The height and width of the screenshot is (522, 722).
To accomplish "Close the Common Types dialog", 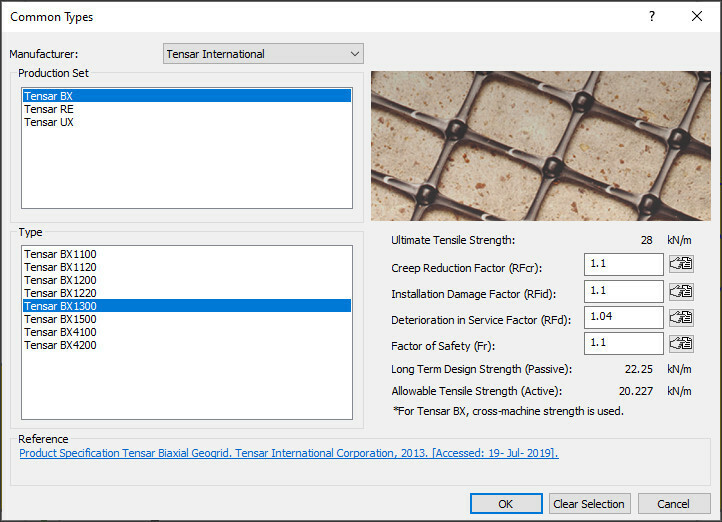I will coord(697,17).
